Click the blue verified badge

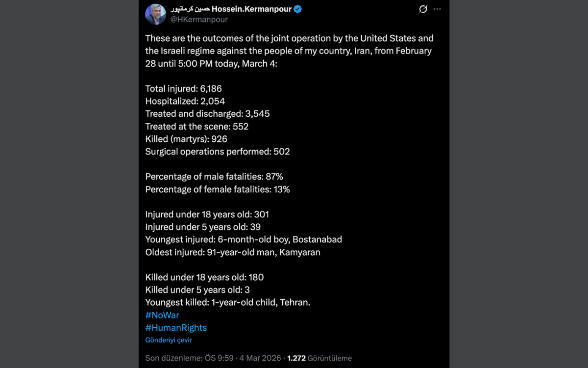point(297,9)
